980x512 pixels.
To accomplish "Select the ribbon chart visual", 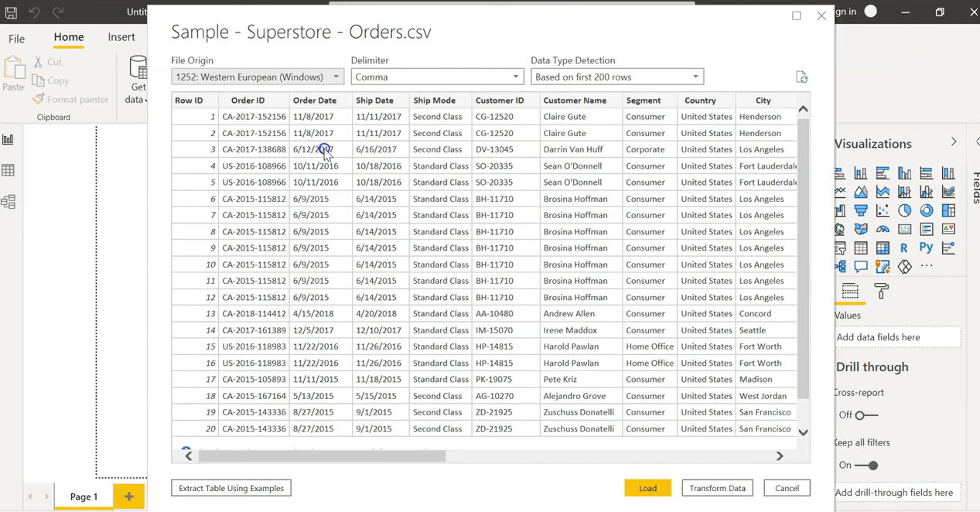I will [x=948, y=192].
